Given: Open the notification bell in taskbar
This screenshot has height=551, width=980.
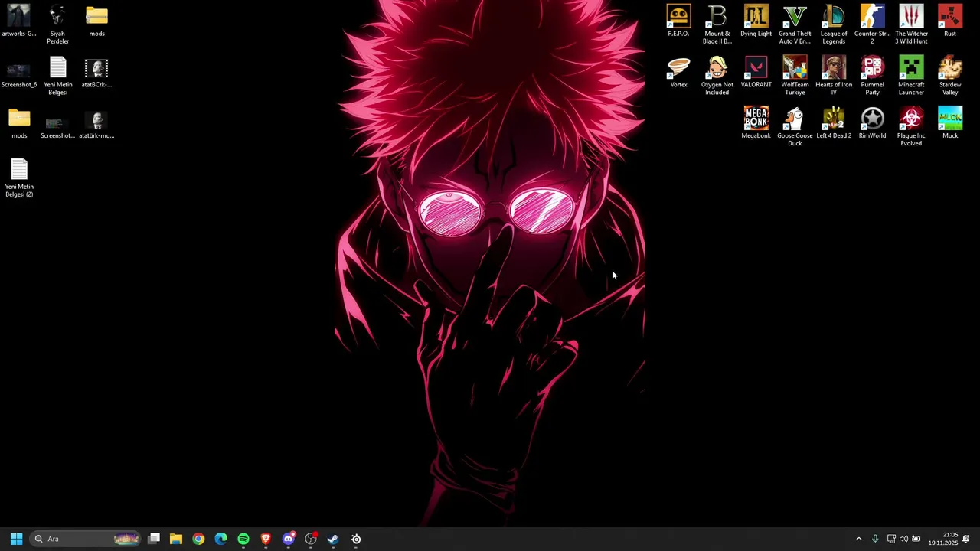Looking at the screenshot, I should point(966,539).
